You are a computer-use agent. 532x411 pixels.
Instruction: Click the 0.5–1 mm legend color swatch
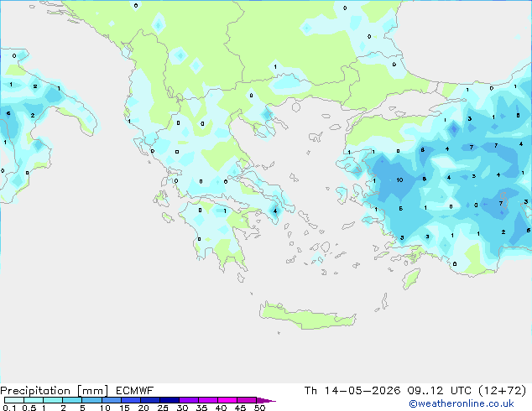coord(34,400)
